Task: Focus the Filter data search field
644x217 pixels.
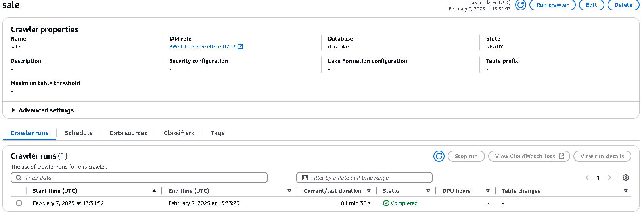Action: click(x=139, y=178)
